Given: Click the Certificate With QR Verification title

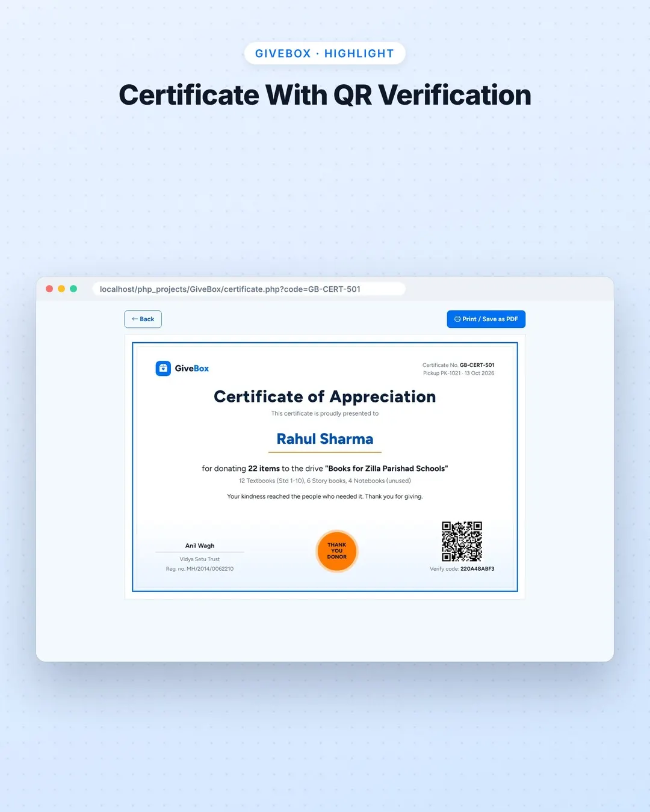Looking at the screenshot, I should click(x=325, y=95).
